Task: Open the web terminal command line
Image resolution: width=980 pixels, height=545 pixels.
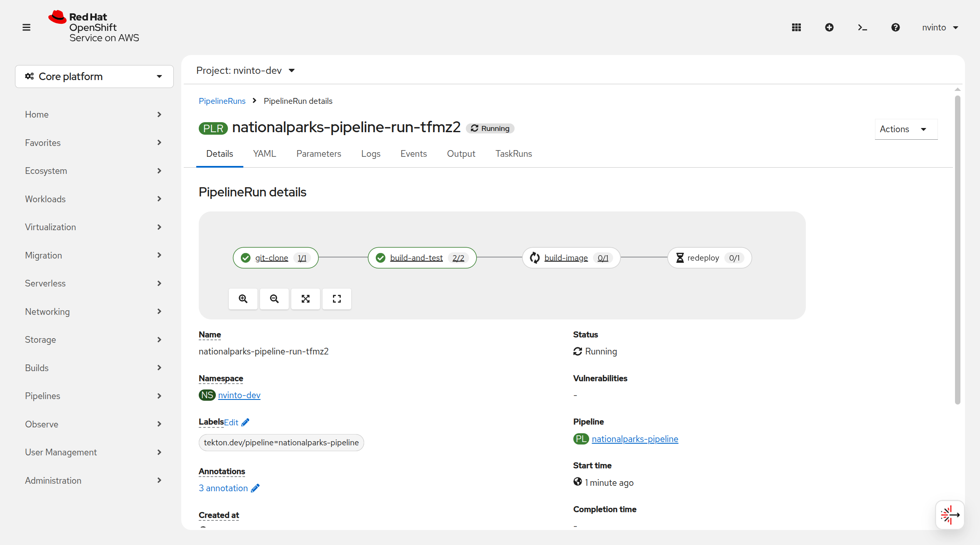Action: click(862, 28)
